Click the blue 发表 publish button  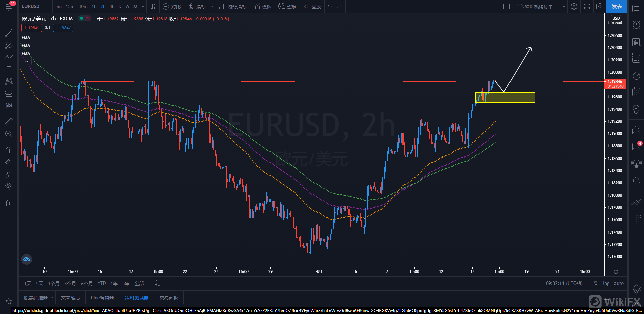(x=616, y=6)
